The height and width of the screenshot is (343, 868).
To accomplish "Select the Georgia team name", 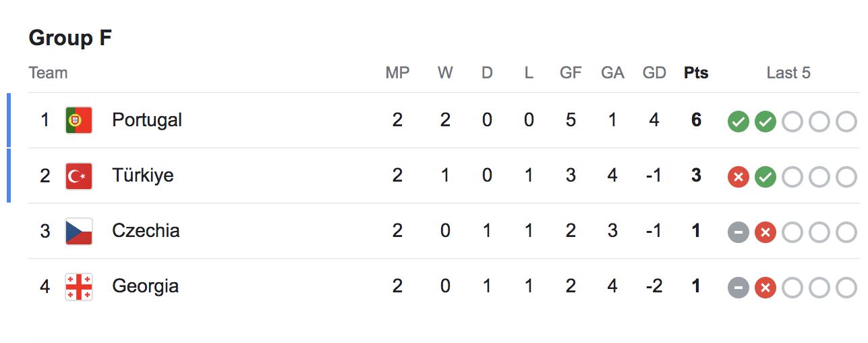I will (146, 286).
